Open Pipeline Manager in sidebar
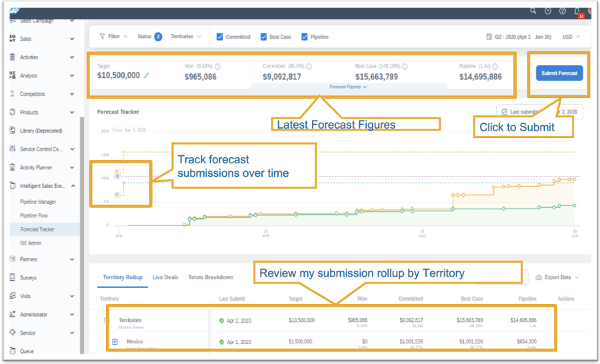The height and width of the screenshot is (364, 600). point(38,202)
